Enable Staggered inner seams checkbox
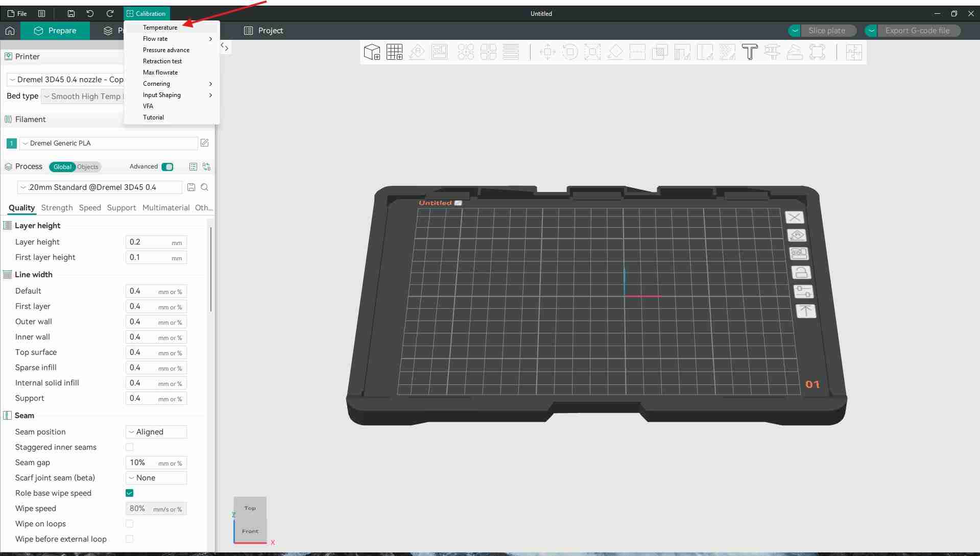The image size is (980, 556). [129, 447]
